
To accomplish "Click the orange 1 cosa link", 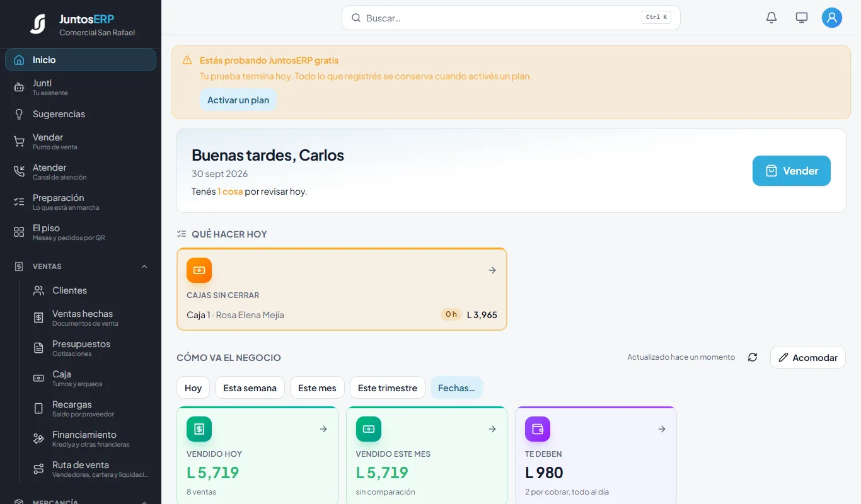I will click(230, 192).
